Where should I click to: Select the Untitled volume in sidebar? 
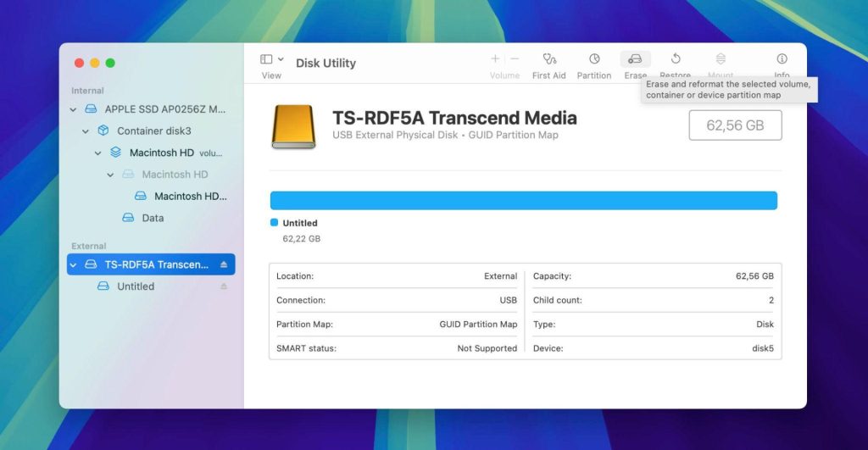tap(151, 286)
